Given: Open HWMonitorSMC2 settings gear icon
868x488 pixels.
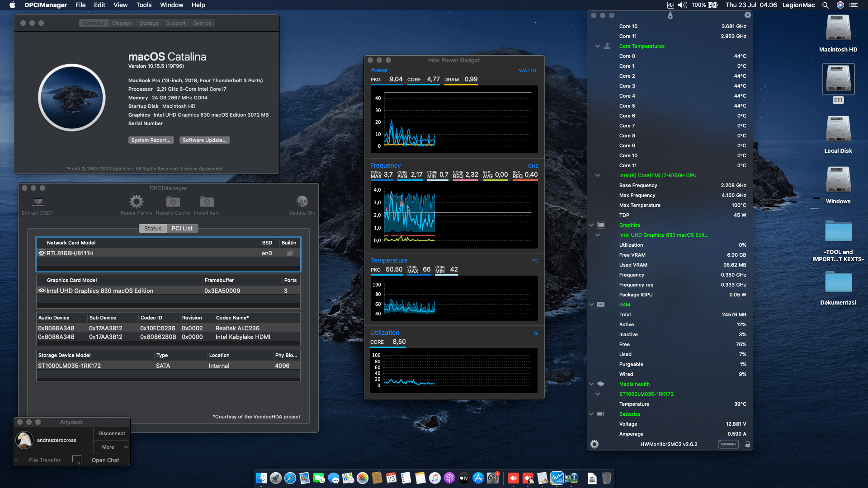Looking at the screenshot, I should [594, 444].
